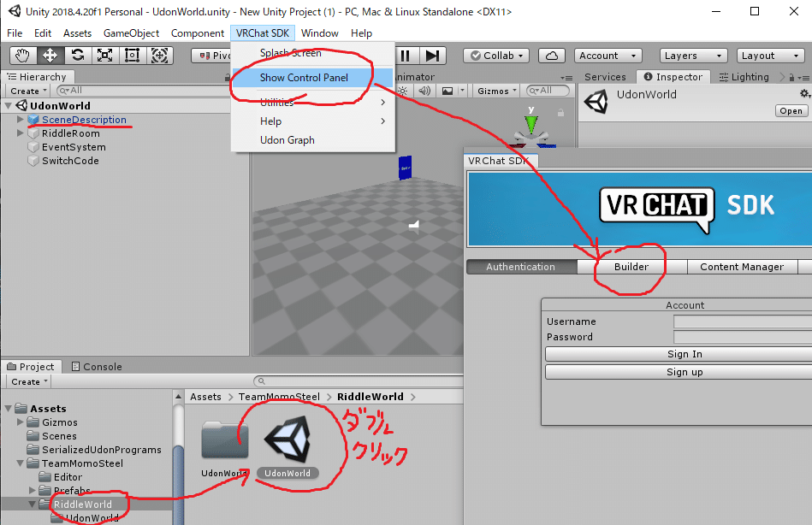The width and height of the screenshot is (812, 525).
Task: Open the Account dropdown
Action: (x=608, y=56)
